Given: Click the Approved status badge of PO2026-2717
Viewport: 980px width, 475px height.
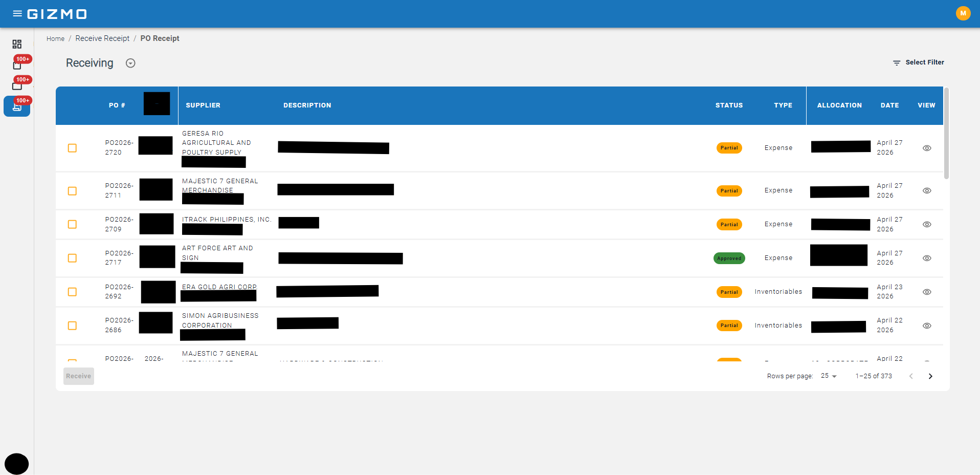Looking at the screenshot, I should (x=729, y=258).
